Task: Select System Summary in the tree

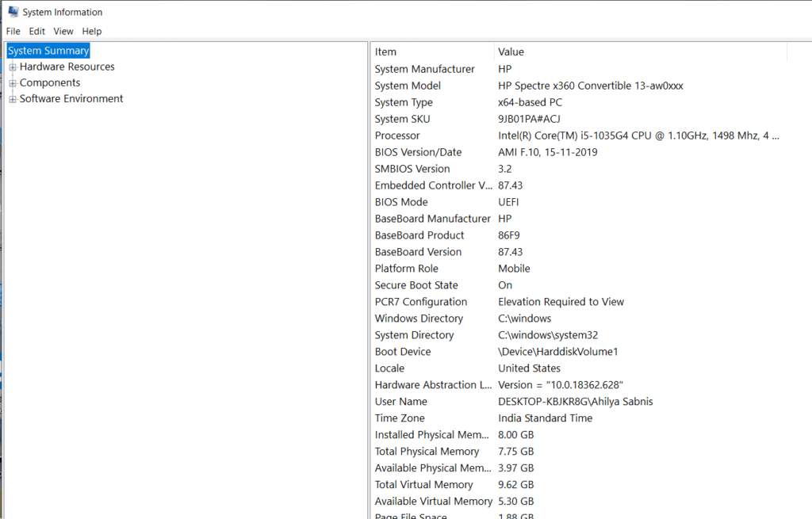Action: pyautogui.click(x=48, y=51)
